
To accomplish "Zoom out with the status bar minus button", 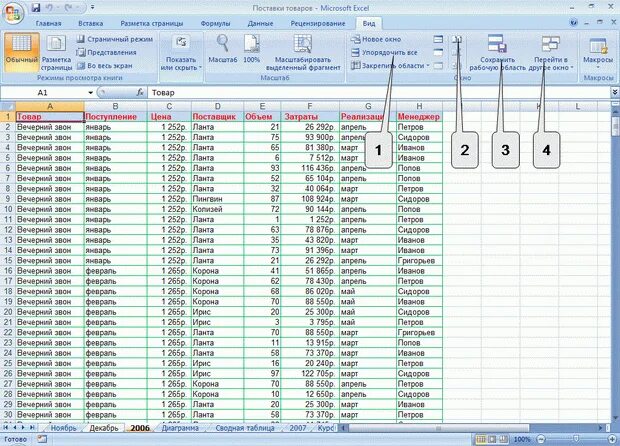I will click(541, 439).
